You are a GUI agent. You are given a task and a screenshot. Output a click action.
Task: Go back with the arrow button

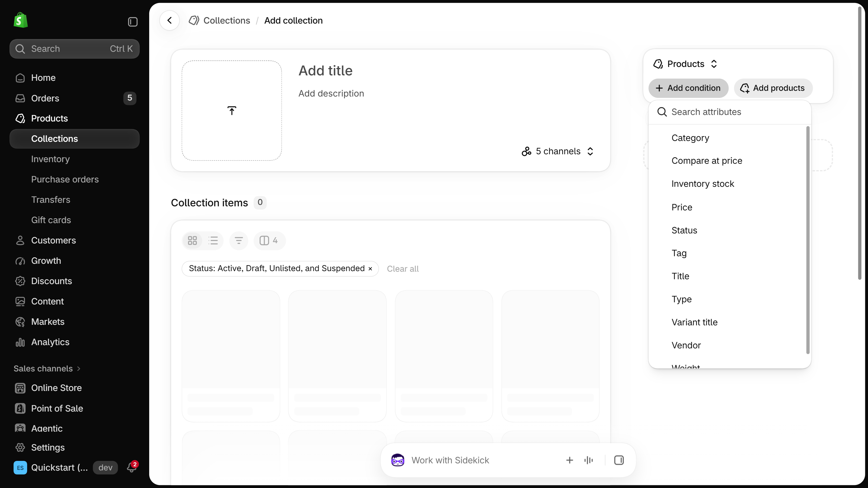tap(170, 21)
